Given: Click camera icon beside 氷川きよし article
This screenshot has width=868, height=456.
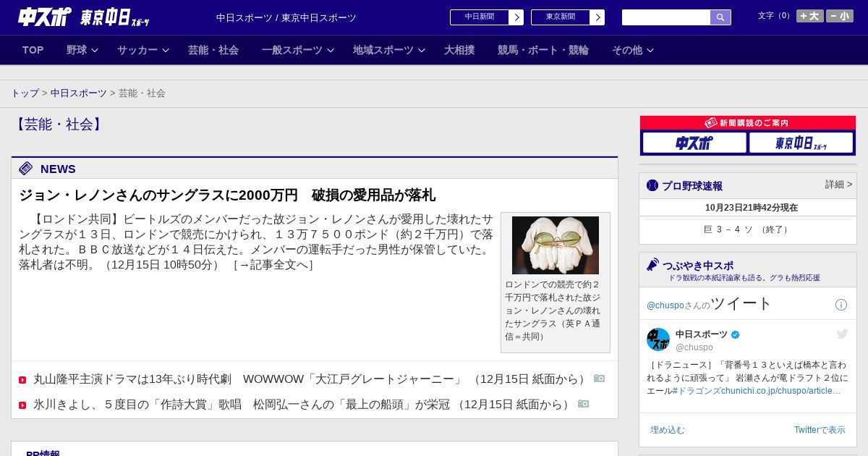Looking at the screenshot, I should [584, 404].
